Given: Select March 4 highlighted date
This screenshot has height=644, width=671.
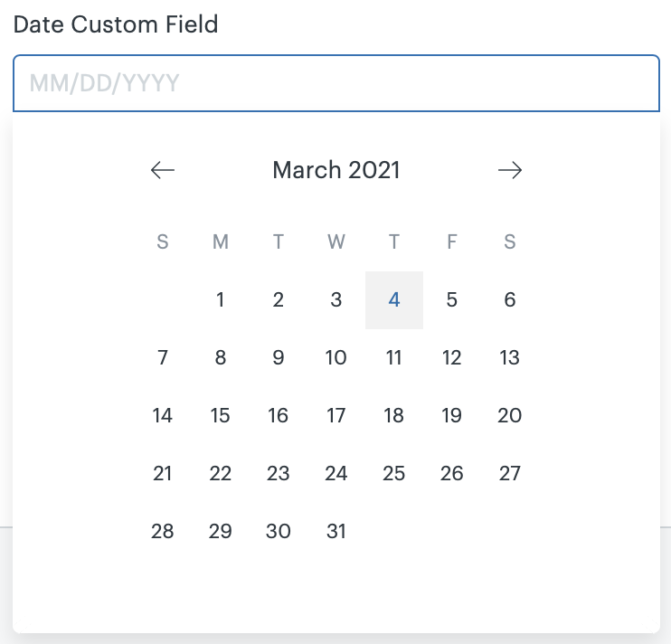Looking at the screenshot, I should [x=394, y=300].
